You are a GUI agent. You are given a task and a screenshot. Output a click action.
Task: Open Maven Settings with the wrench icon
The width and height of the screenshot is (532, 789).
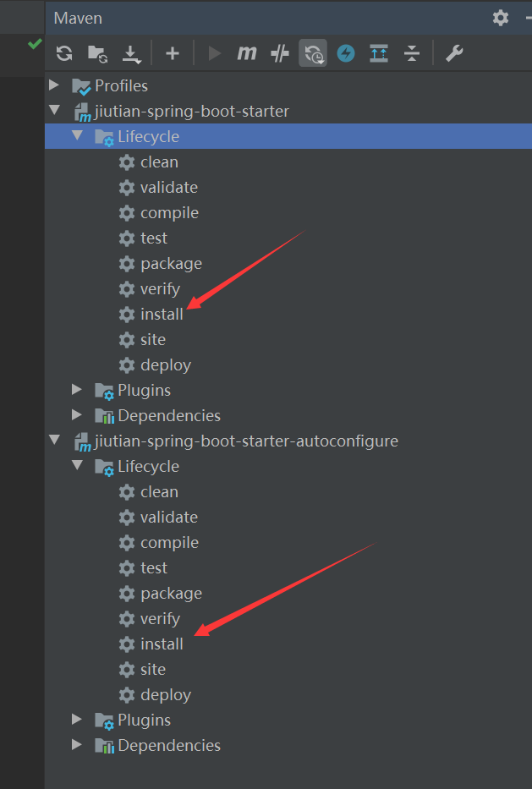coord(454,54)
